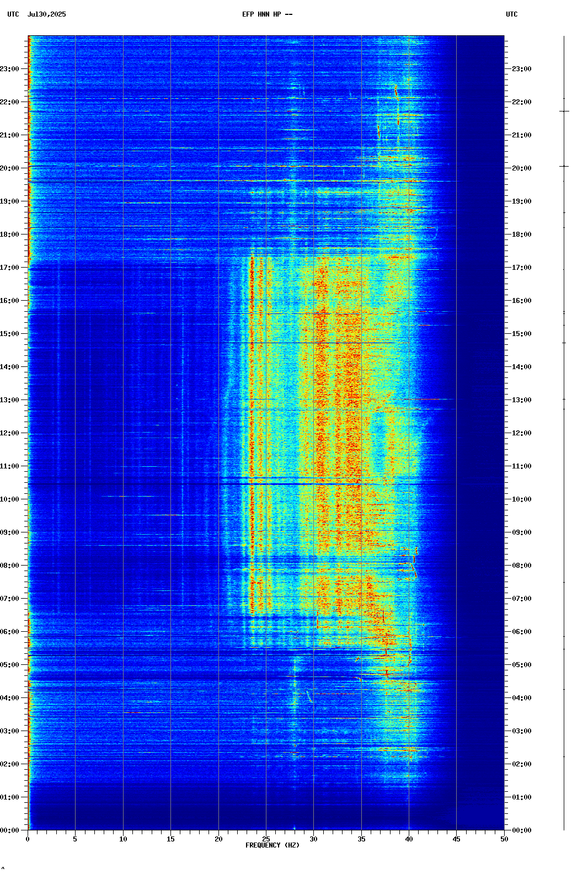
Task: Select the 20:00 label on the right time axis
Action: pos(522,168)
